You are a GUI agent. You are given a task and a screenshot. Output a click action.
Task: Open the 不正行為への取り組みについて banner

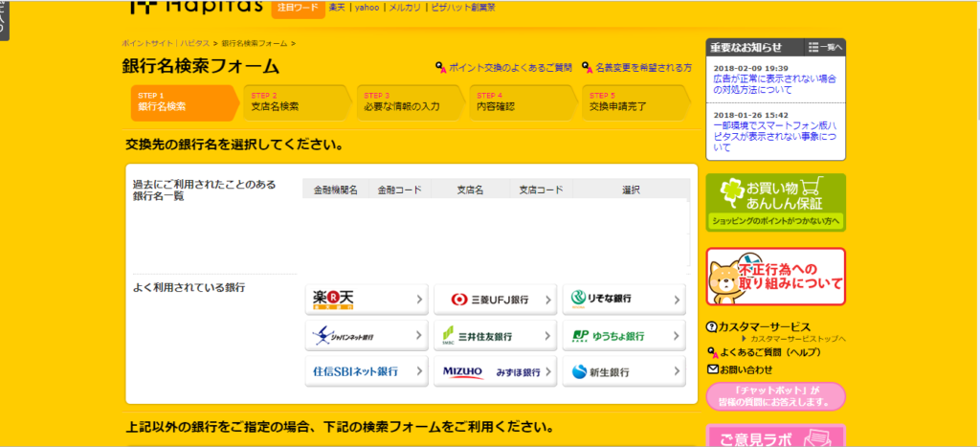click(x=775, y=277)
